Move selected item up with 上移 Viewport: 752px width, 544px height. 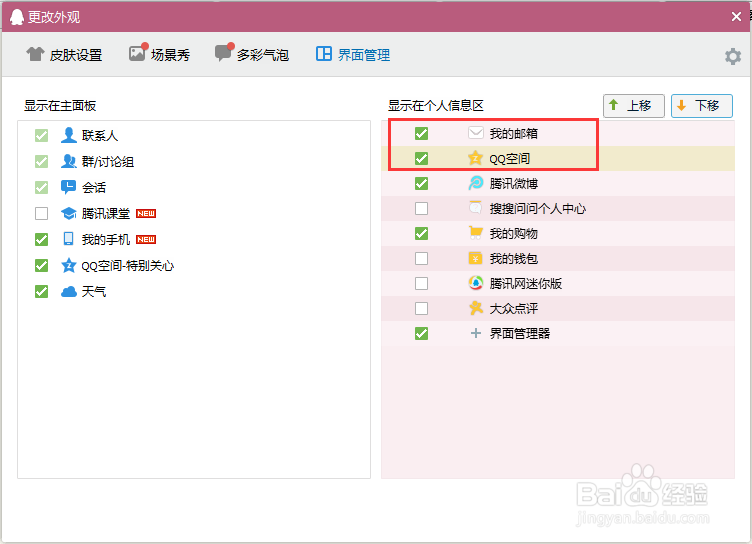tap(634, 106)
